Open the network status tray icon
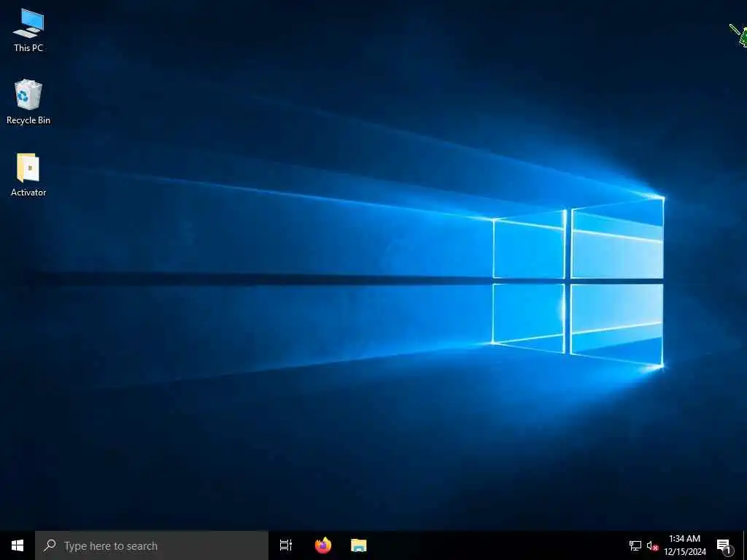747x560 pixels. [635, 545]
